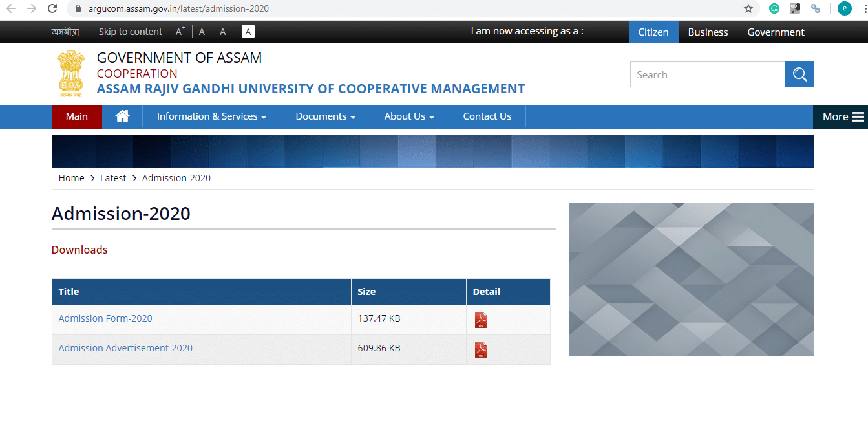The height and width of the screenshot is (438, 868).
Task: Click inside the Search input field
Action: click(704, 74)
